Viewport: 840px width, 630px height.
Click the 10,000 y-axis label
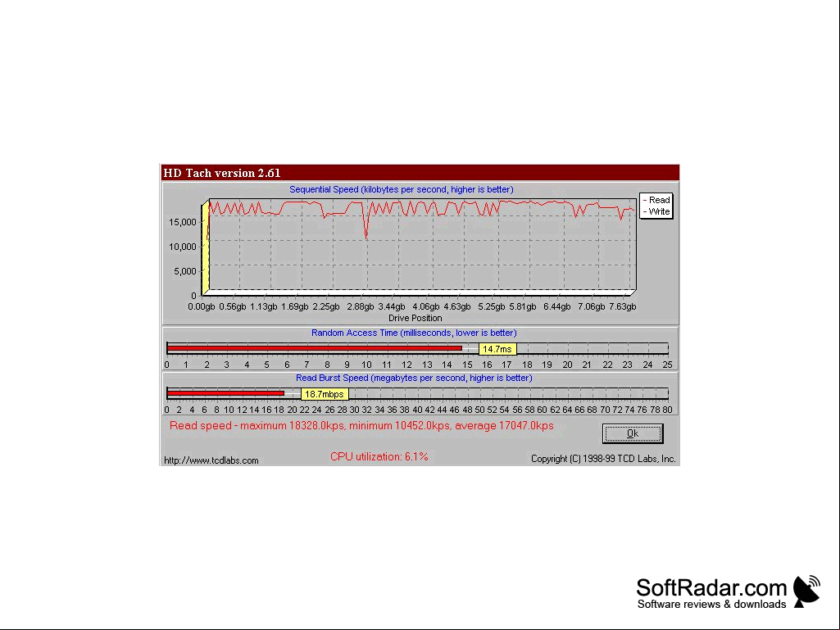(183, 247)
